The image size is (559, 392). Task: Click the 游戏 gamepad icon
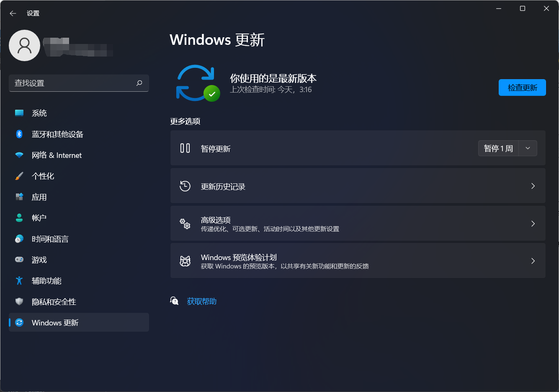pyautogui.click(x=19, y=260)
